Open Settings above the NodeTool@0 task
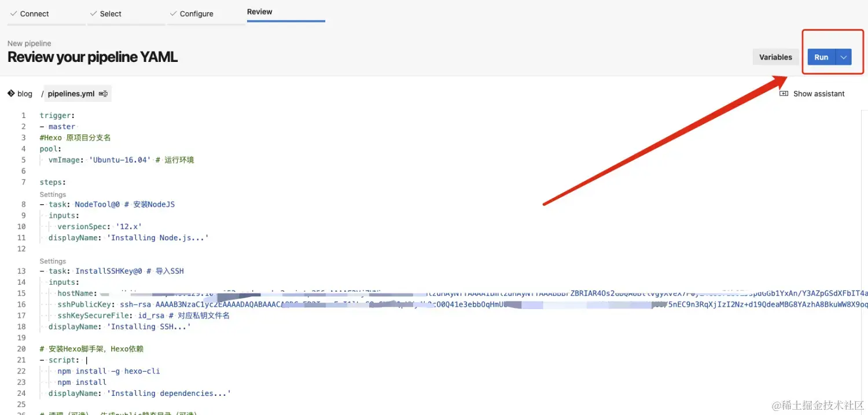This screenshot has height=415, width=868. (53, 194)
